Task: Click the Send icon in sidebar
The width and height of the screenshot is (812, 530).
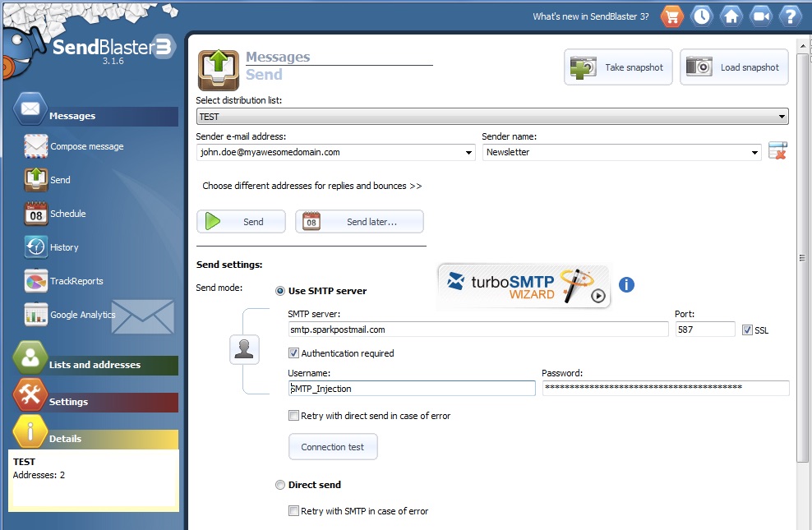Action: (35, 180)
